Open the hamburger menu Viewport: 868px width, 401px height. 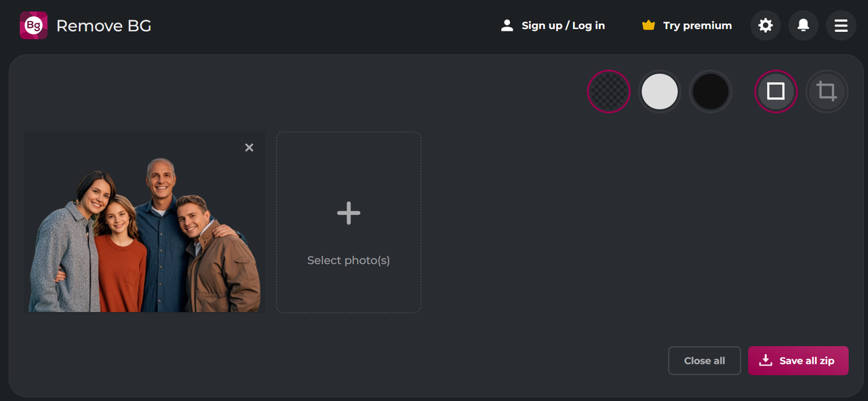pyautogui.click(x=841, y=26)
